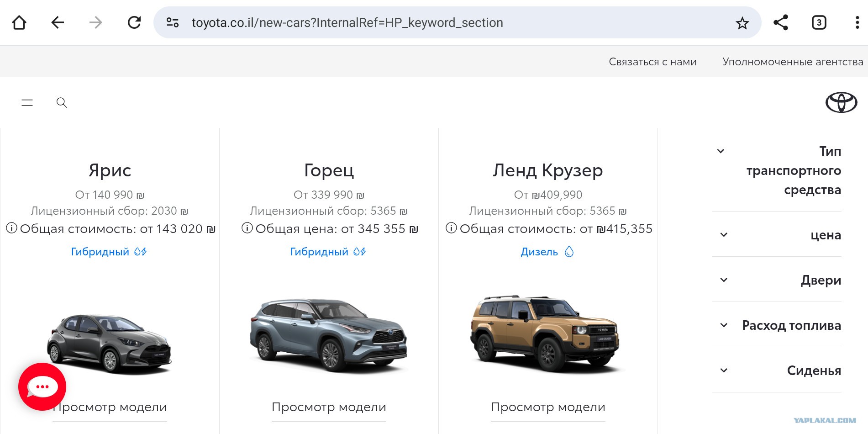The height and width of the screenshot is (434, 868).
Task: Open Просмотр модели for Ленд Крузер
Action: (548, 407)
